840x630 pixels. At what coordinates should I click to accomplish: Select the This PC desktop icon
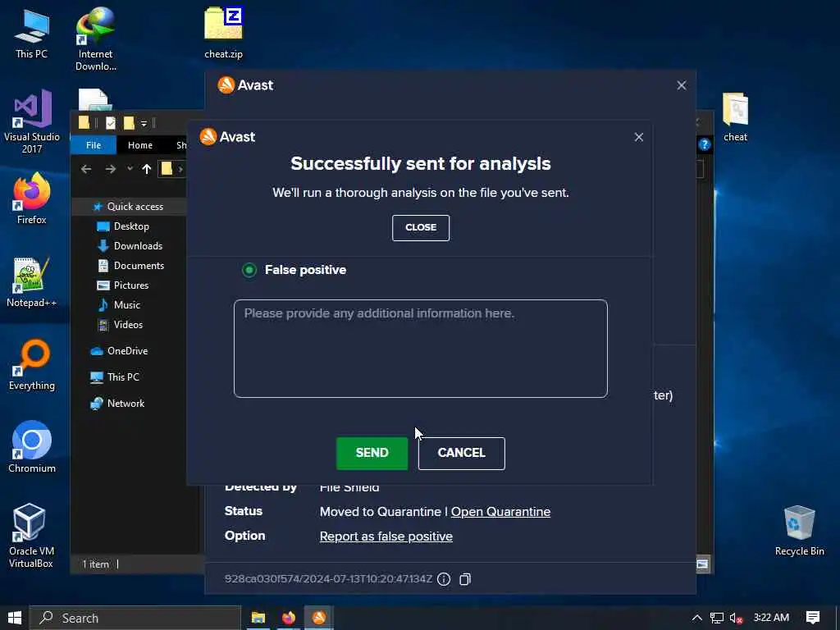32,34
